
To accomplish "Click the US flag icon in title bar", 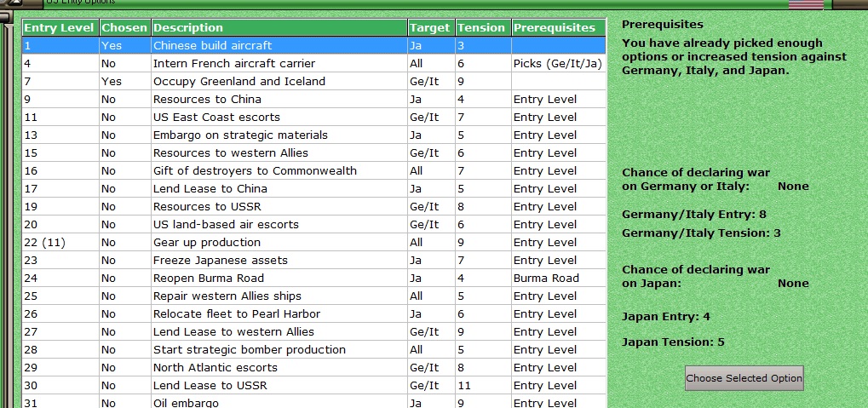I will point(806,5).
